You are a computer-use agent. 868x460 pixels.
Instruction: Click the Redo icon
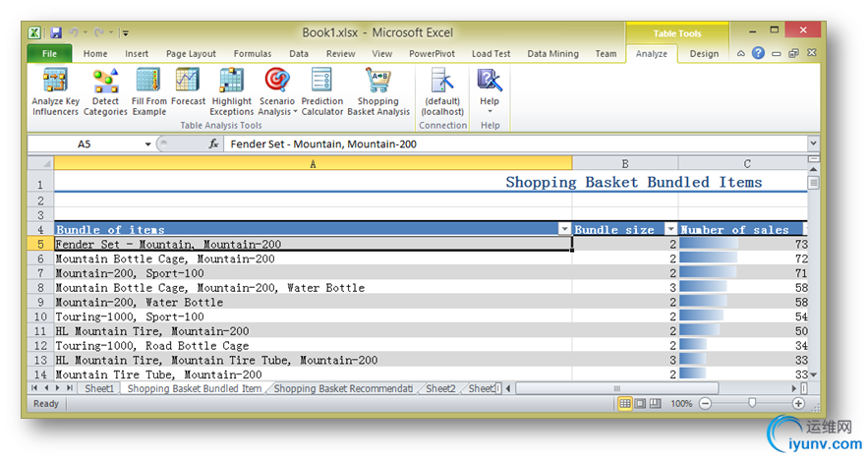(x=98, y=33)
